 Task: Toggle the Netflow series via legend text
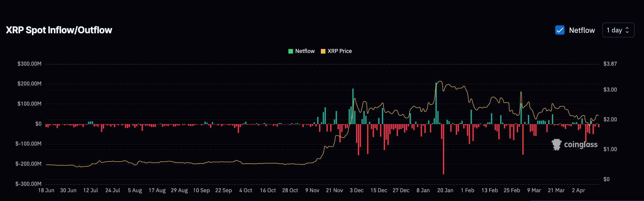click(305, 51)
